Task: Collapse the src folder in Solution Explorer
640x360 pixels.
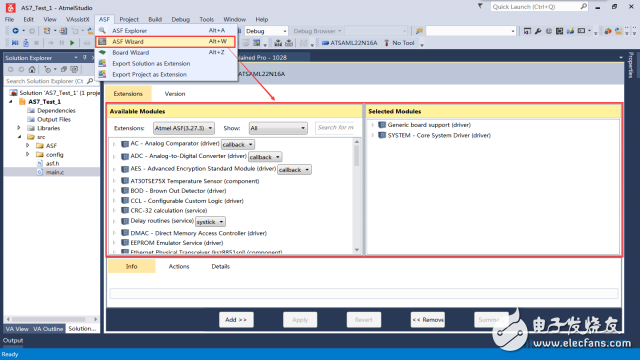Action: coord(19,137)
